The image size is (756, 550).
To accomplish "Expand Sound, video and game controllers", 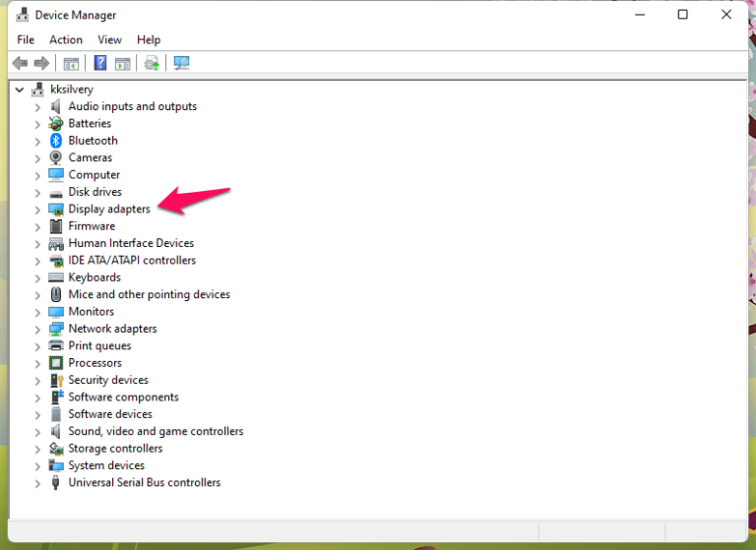I will [x=37, y=432].
